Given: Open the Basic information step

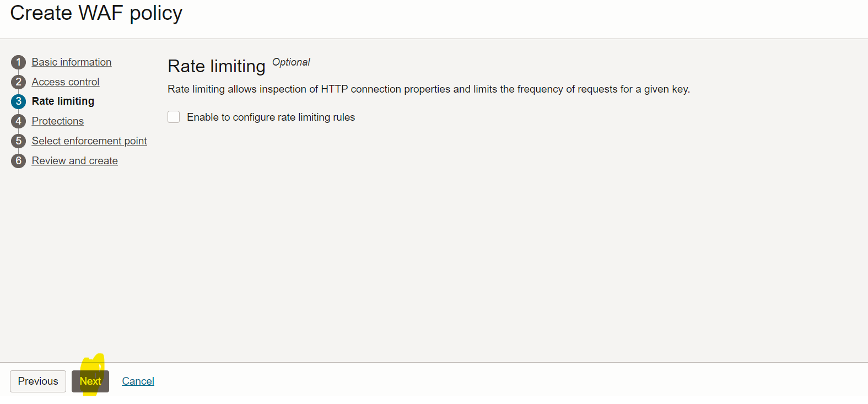Looking at the screenshot, I should [71, 62].
